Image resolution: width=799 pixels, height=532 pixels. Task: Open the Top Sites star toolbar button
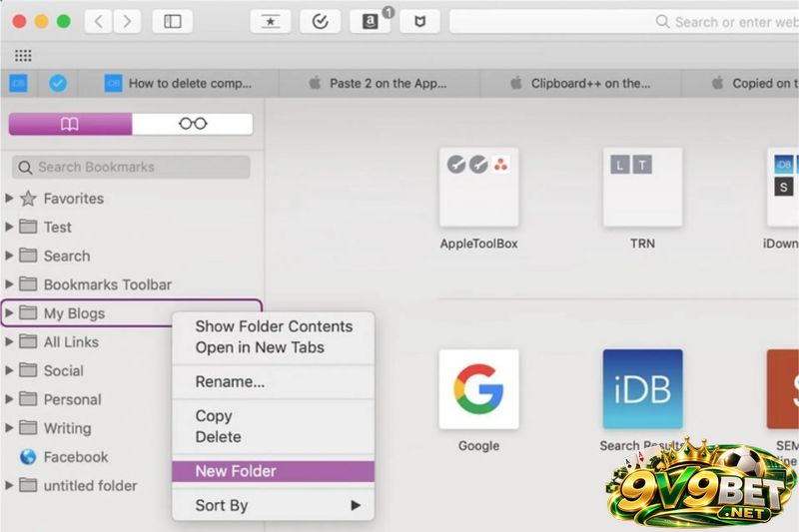pyautogui.click(x=270, y=21)
